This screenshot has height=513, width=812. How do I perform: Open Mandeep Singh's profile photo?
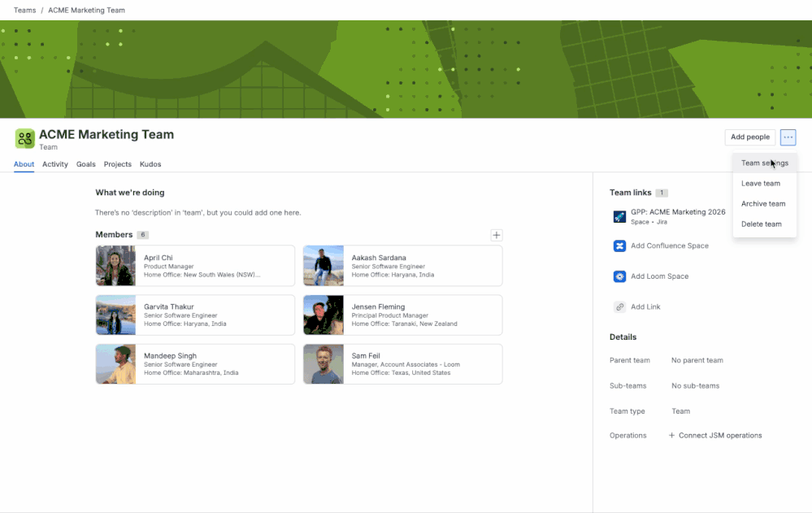point(116,364)
